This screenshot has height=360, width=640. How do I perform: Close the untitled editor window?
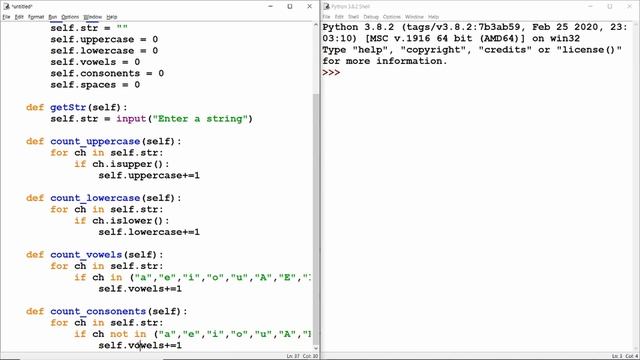[x=309, y=7]
